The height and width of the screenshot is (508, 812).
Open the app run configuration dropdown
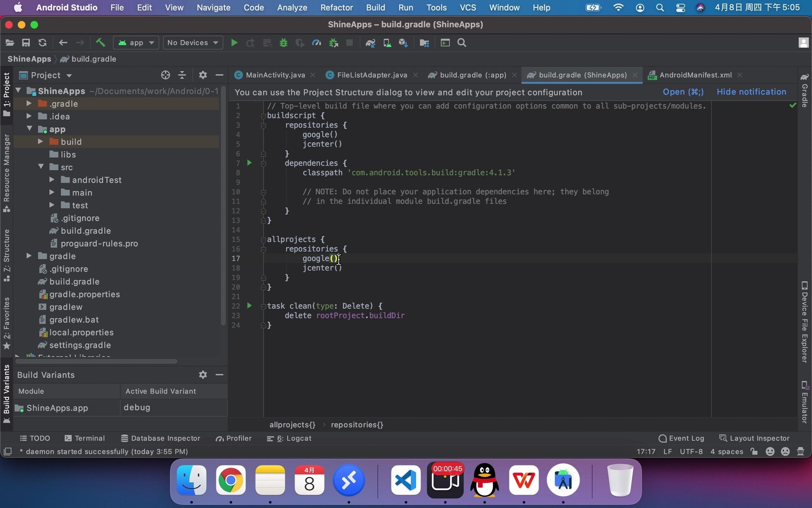136,43
